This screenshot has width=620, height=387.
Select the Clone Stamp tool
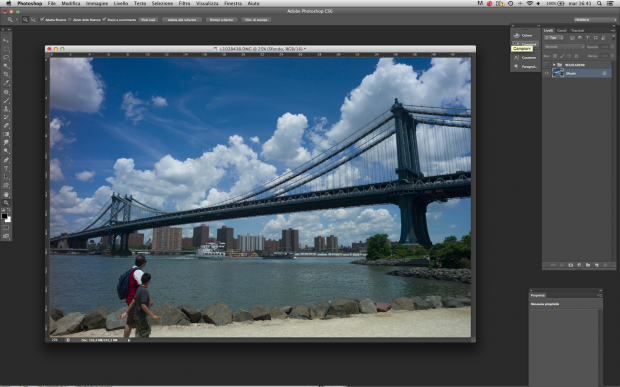point(6,109)
